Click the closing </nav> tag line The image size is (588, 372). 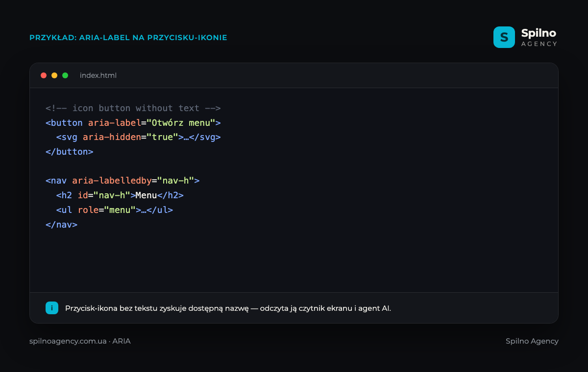pyautogui.click(x=62, y=225)
